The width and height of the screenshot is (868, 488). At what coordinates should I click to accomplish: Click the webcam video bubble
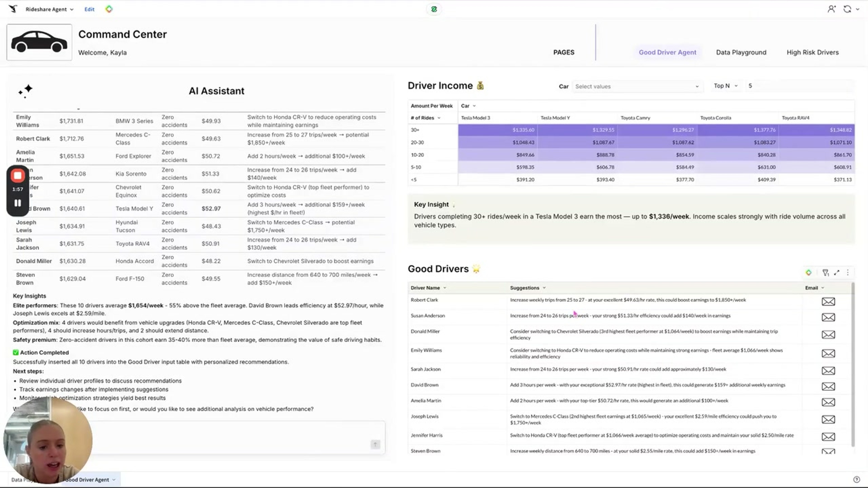[48, 440]
